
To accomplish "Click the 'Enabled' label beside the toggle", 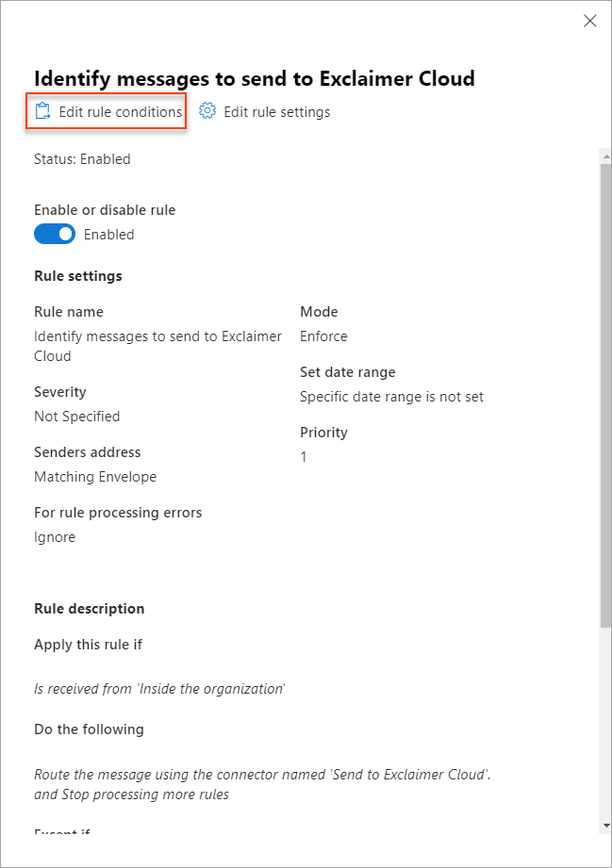I will [109, 235].
